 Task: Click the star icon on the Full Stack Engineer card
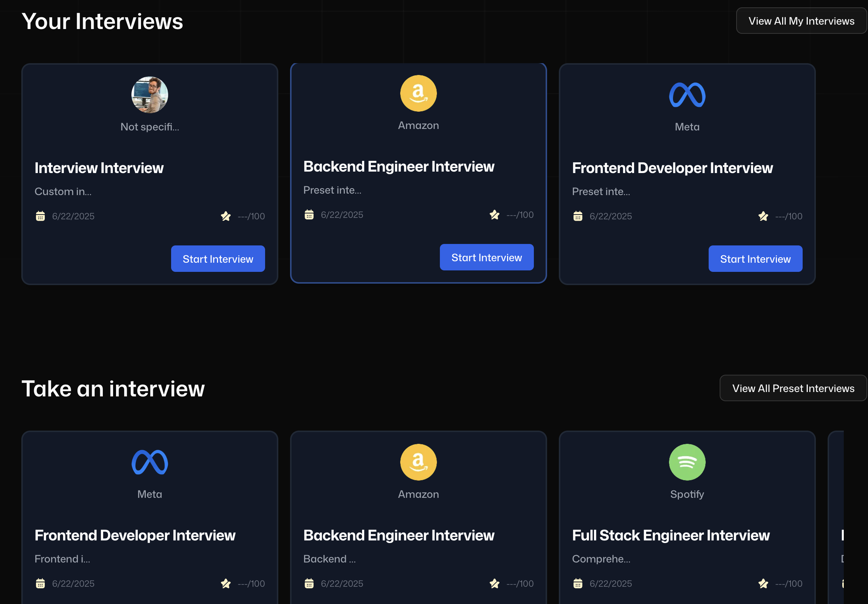(x=763, y=583)
